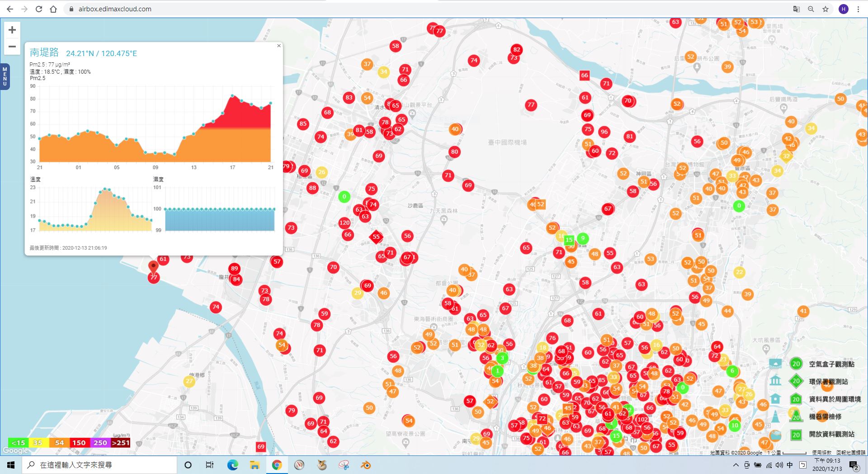Open the station marker showing 96
The height and width of the screenshot is (474, 868).
coord(604,132)
